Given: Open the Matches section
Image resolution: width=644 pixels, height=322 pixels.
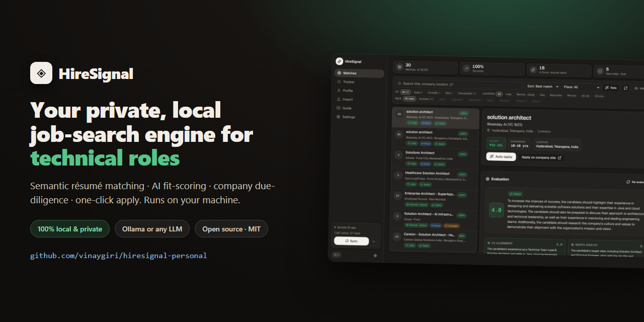Looking at the screenshot, I should point(359,73).
